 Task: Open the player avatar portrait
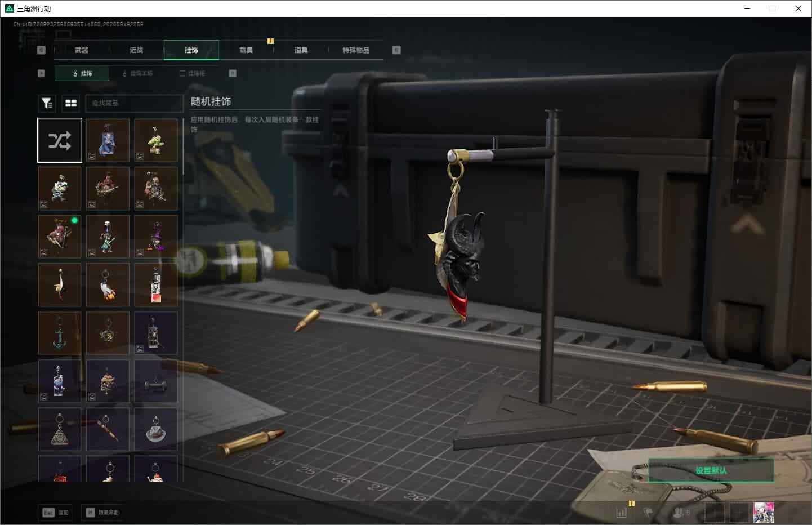click(764, 513)
